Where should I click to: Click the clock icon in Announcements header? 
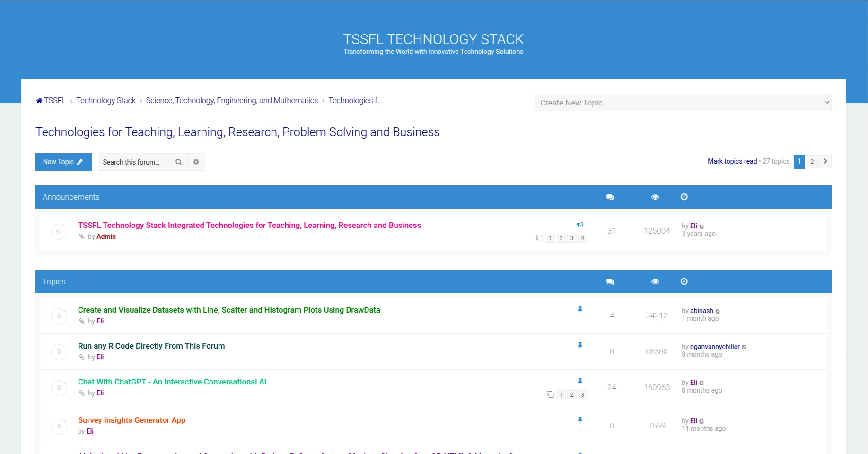[684, 197]
